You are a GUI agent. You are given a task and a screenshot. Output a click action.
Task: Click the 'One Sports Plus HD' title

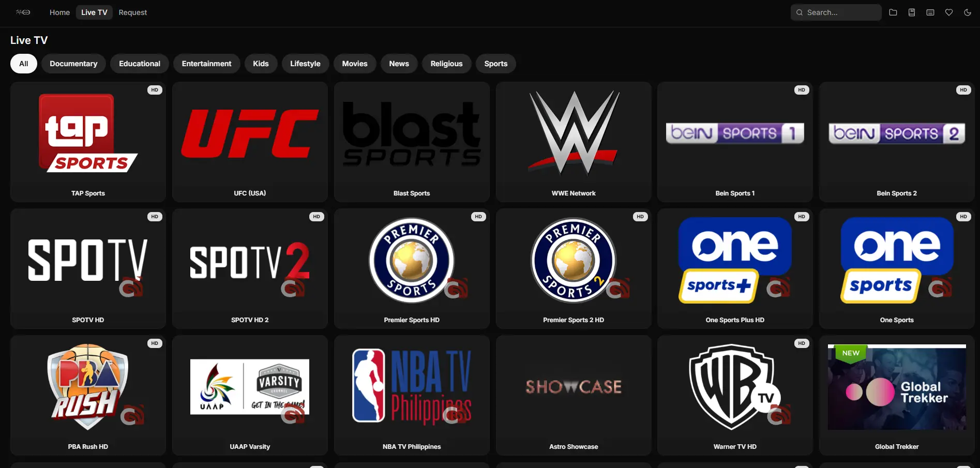735,320
